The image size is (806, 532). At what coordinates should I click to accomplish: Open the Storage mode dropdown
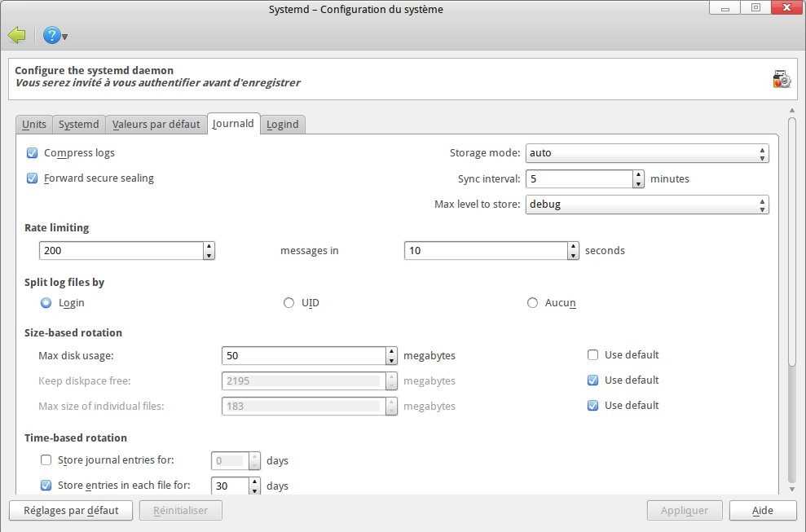[647, 152]
